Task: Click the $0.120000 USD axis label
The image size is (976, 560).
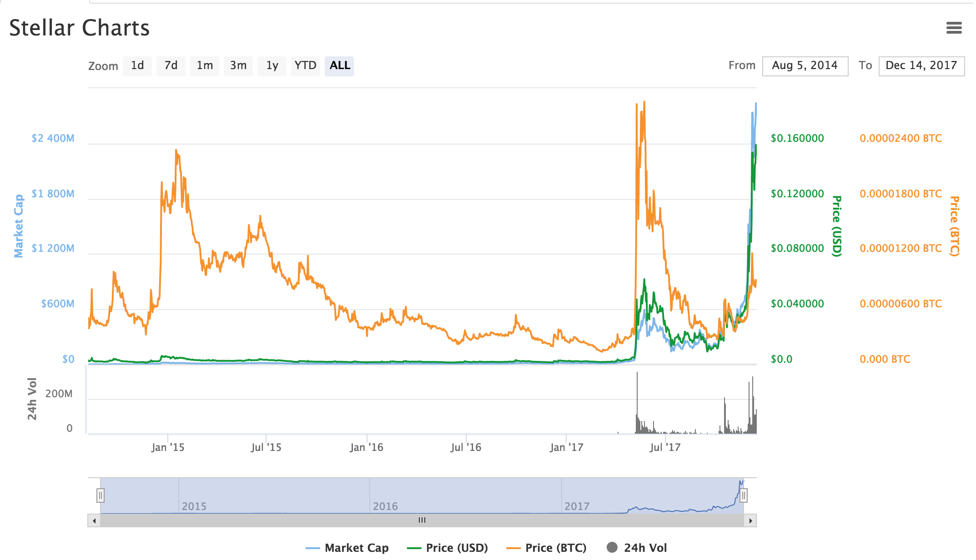Action: click(797, 194)
